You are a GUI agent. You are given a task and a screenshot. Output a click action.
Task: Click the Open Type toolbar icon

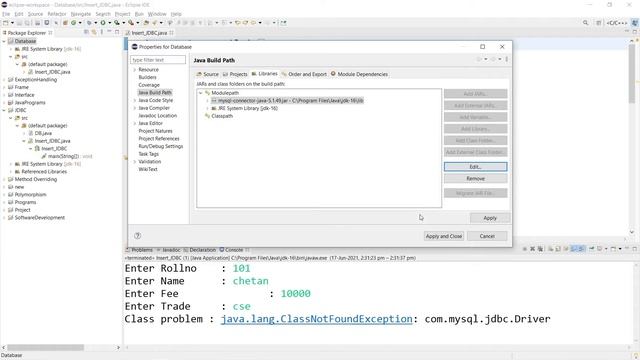(146, 23)
